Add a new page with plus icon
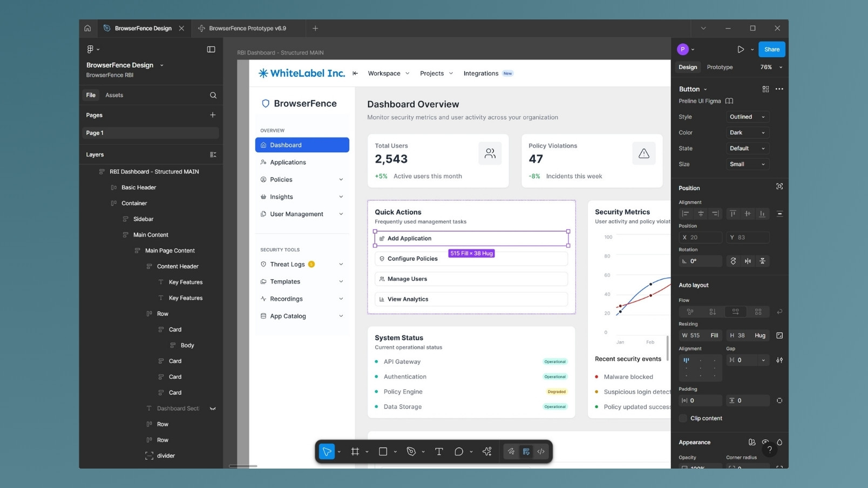 click(x=213, y=115)
